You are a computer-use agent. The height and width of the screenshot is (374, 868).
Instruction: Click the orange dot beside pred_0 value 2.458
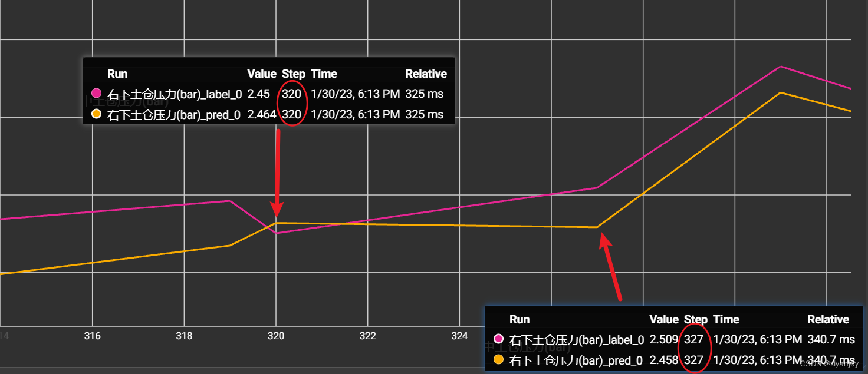click(x=499, y=359)
